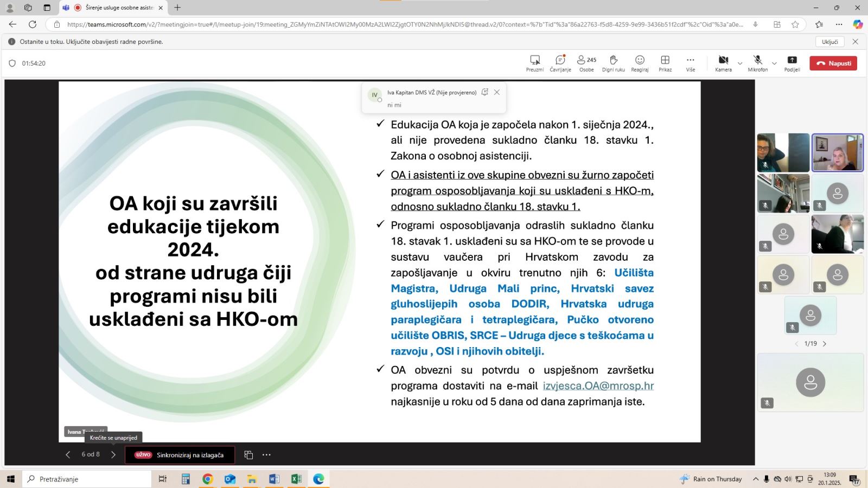
Task: Open a new browser tab
Action: [177, 8]
